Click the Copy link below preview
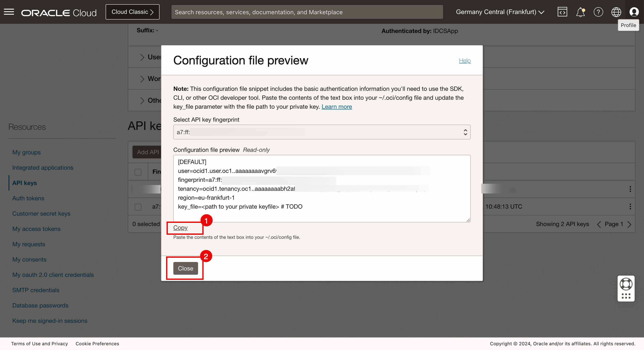The height and width of the screenshot is (350, 644). 180,228
